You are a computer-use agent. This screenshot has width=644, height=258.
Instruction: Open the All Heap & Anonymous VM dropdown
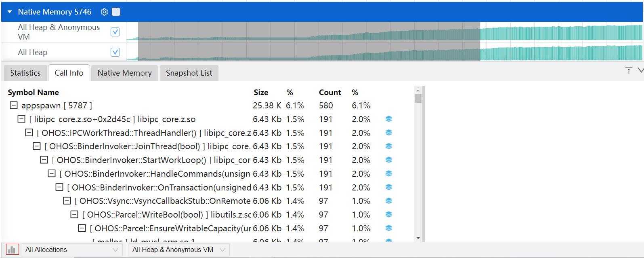[178, 250]
